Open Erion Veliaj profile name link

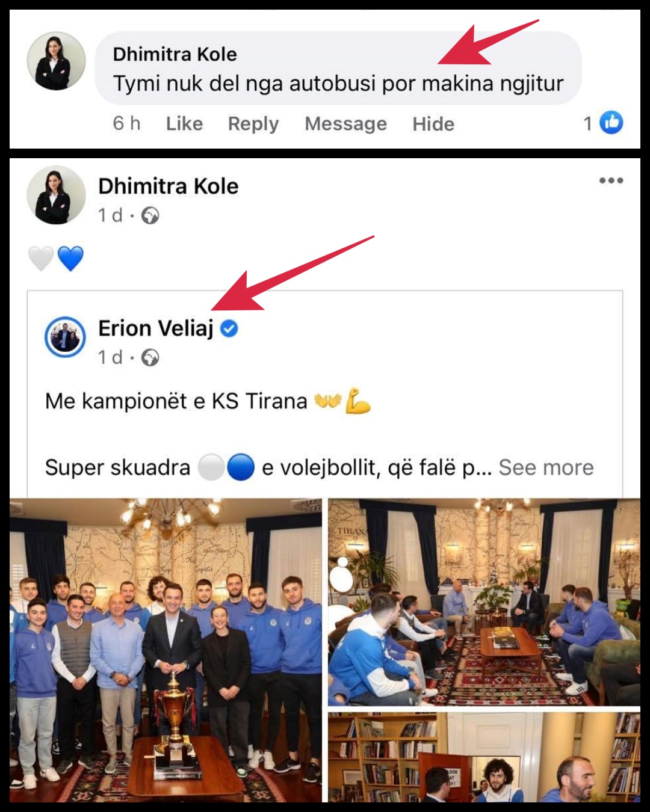click(x=156, y=328)
